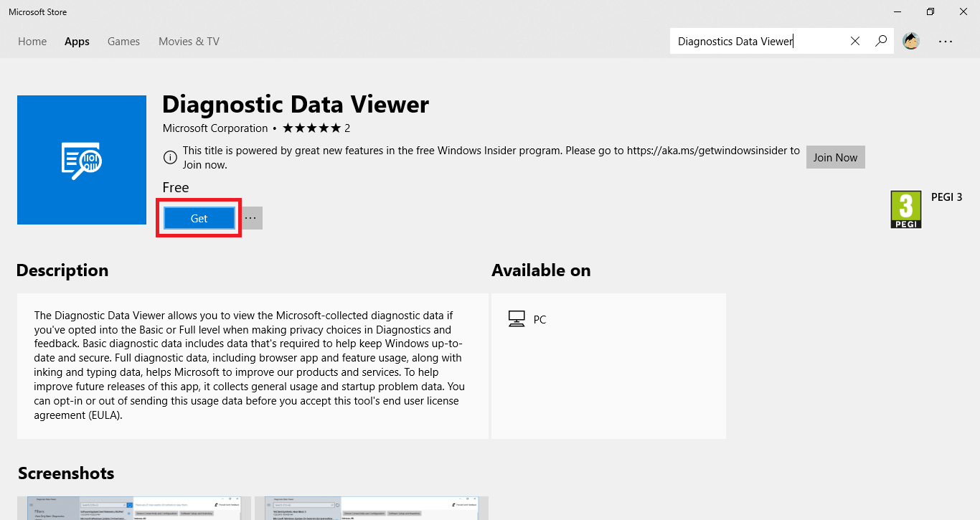Click the PEGI 3 rating badge

pos(905,209)
